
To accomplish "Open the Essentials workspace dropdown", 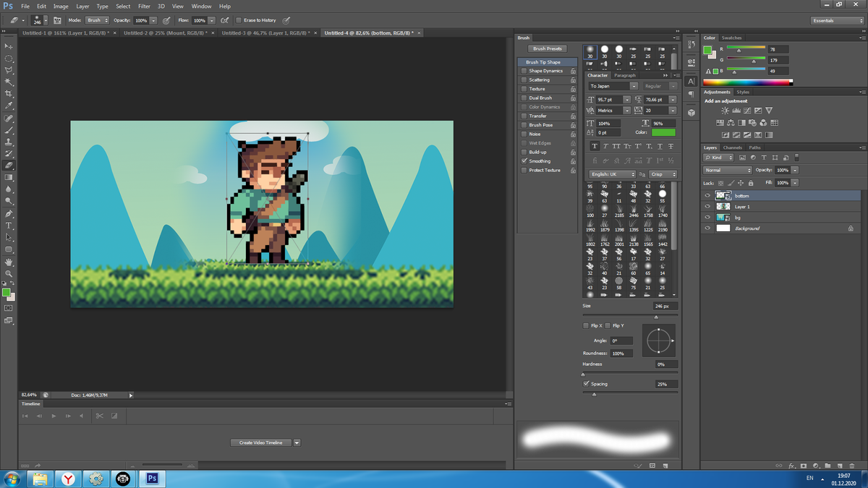I will pyautogui.click(x=838, y=20).
